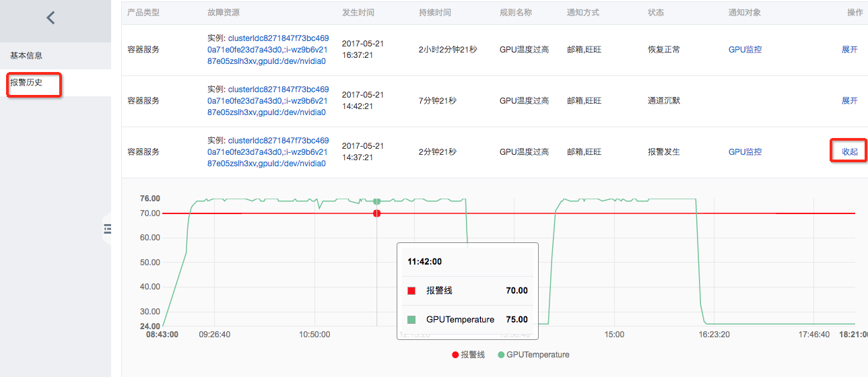868x377 pixels.
Task: Click the 16:23:20 x-axis label
Action: pyautogui.click(x=716, y=334)
